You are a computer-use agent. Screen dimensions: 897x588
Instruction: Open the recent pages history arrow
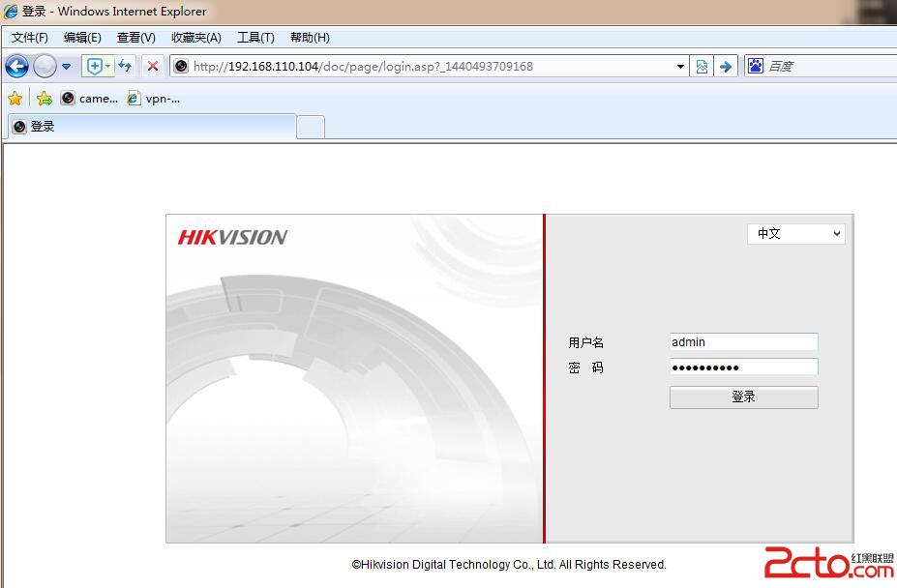67,67
